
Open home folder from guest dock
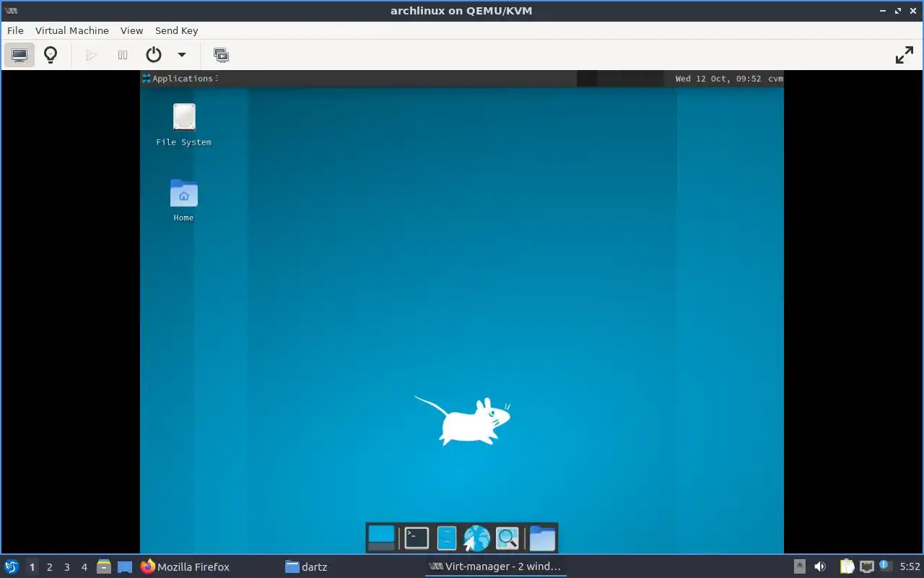[x=542, y=538]
